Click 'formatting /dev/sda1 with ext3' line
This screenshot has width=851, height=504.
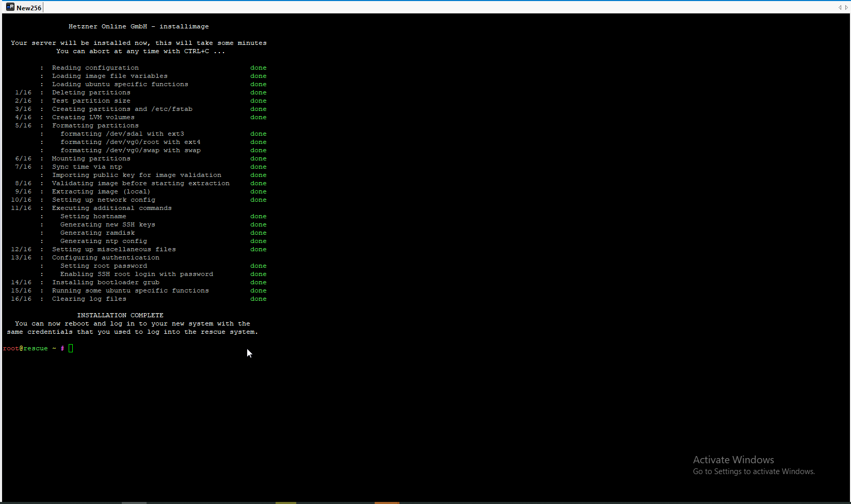coord(122,134)
